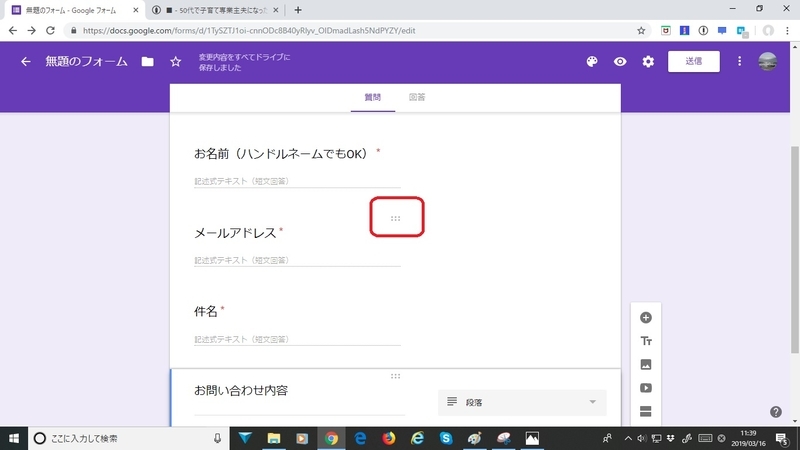Switch to the 回答 tab
Viewport: 800px width, 450px height.
[417, 97]
